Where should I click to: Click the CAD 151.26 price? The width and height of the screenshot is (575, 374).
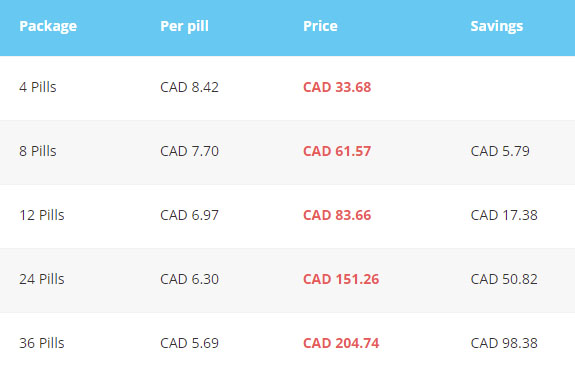(341, 279)
